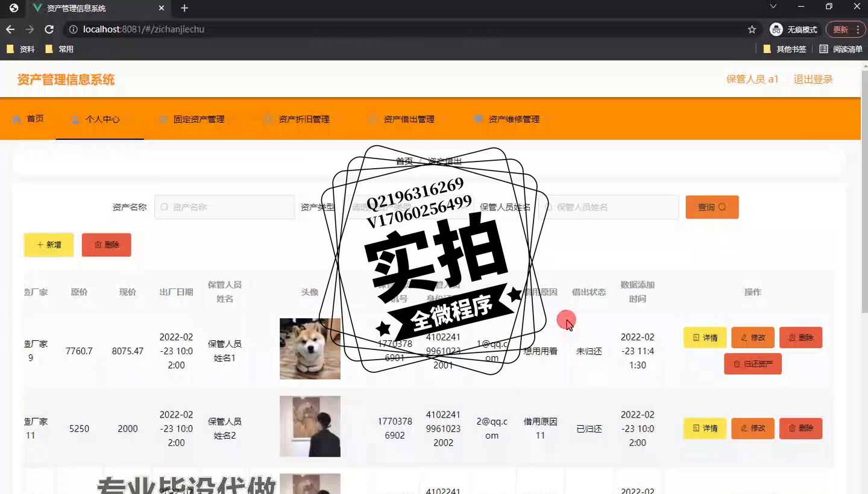Click 退出登录 to log out
868x494 pixels.
(x=813, y=80)
